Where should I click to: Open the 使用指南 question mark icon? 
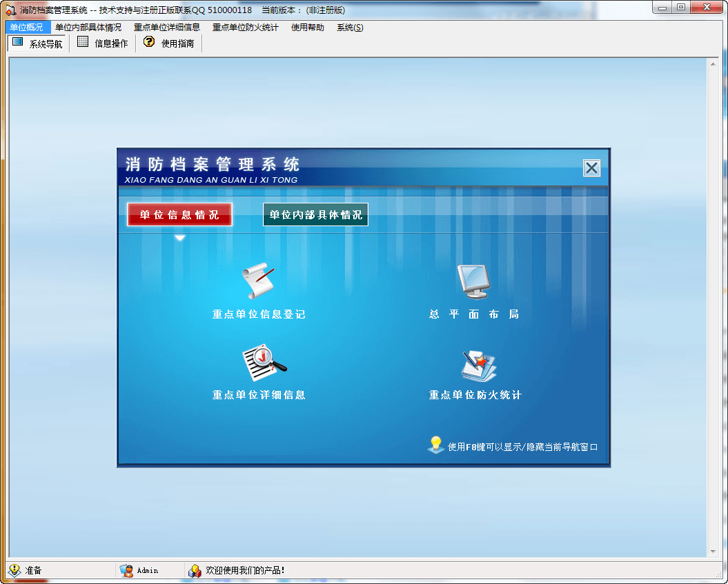point(148,43)
